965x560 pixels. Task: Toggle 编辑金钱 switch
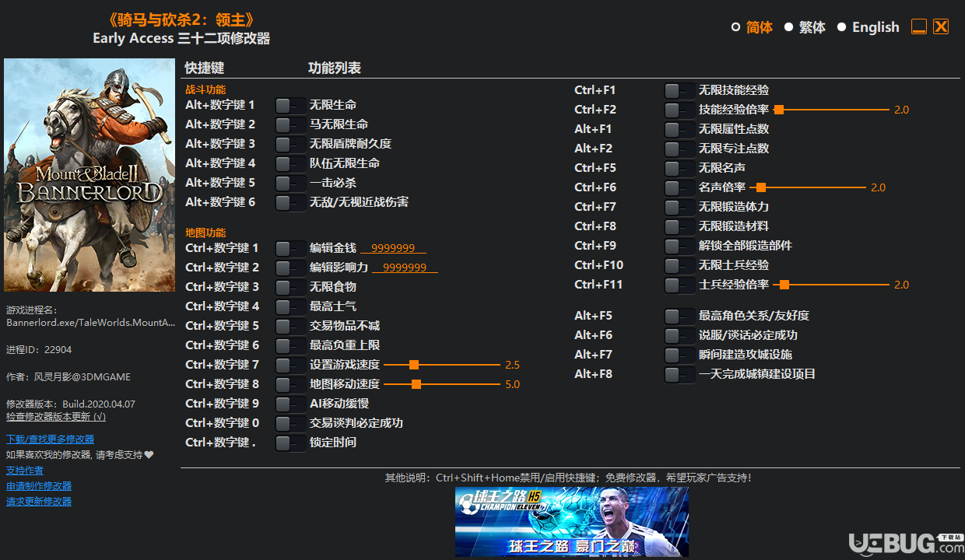290,248
